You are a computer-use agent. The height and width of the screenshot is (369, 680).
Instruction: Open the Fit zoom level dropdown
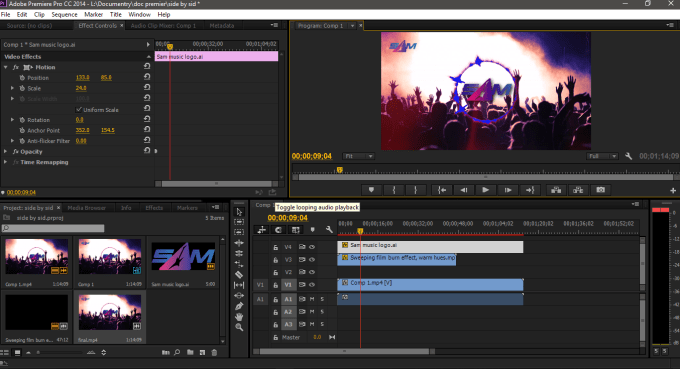[x=358, y=156]
